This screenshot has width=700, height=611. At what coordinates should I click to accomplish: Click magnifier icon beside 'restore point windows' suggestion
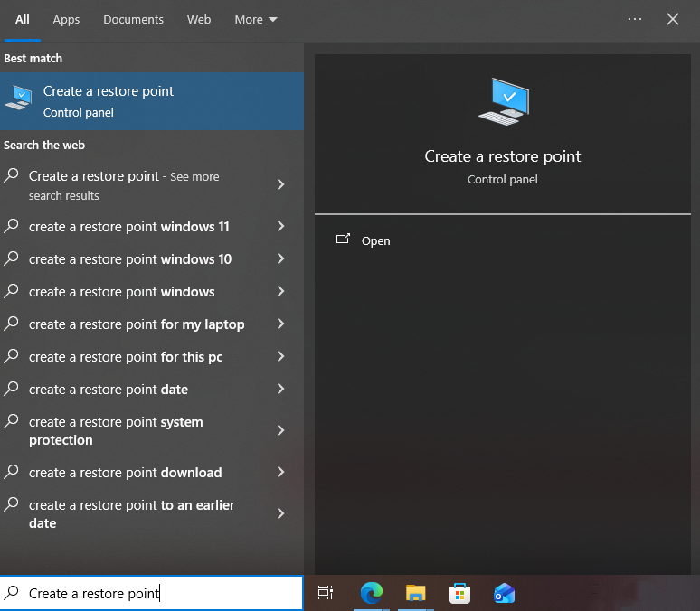11,291
